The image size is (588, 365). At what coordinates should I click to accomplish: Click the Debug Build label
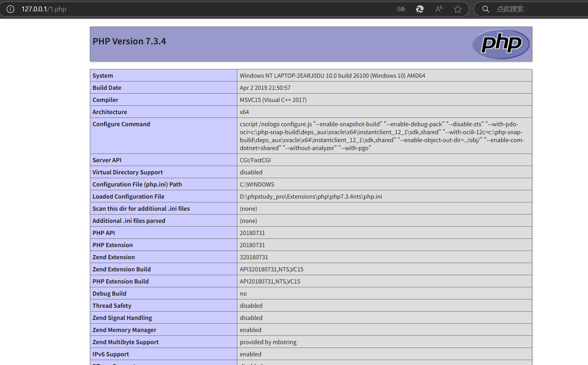tap(110, 293)
